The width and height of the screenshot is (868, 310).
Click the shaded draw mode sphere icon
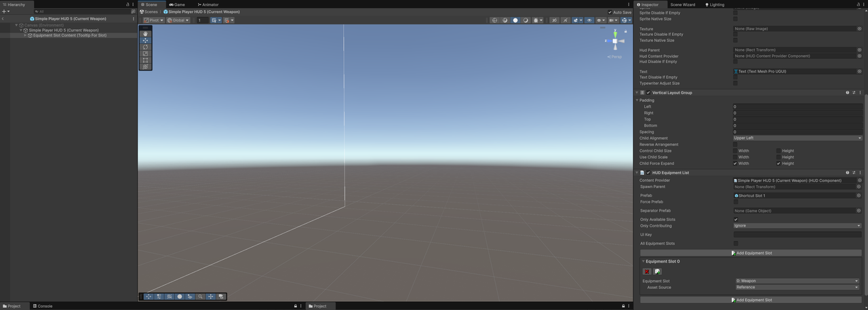pos(515,20)
